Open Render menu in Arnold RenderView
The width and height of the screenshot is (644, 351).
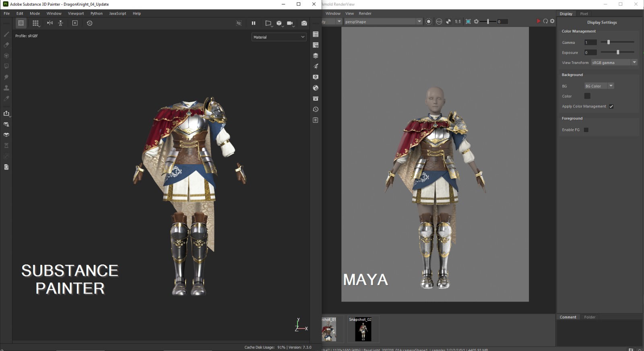pyautogui.click(x=365, y=13)
